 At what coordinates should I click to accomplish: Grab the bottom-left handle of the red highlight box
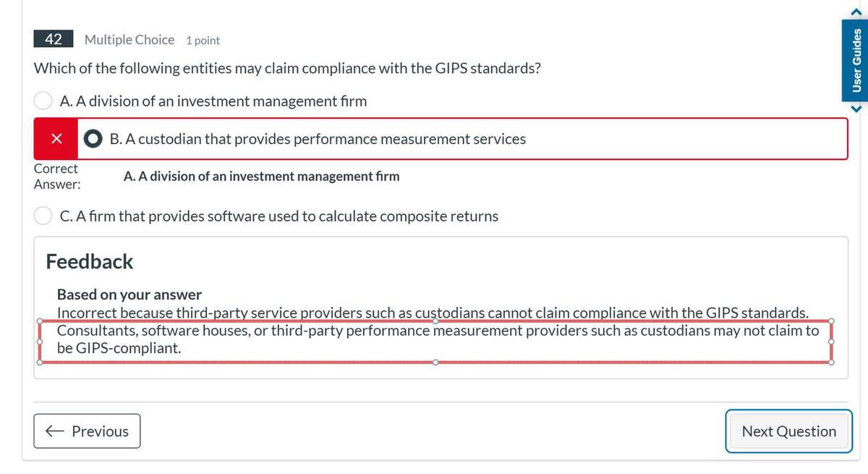39,362
